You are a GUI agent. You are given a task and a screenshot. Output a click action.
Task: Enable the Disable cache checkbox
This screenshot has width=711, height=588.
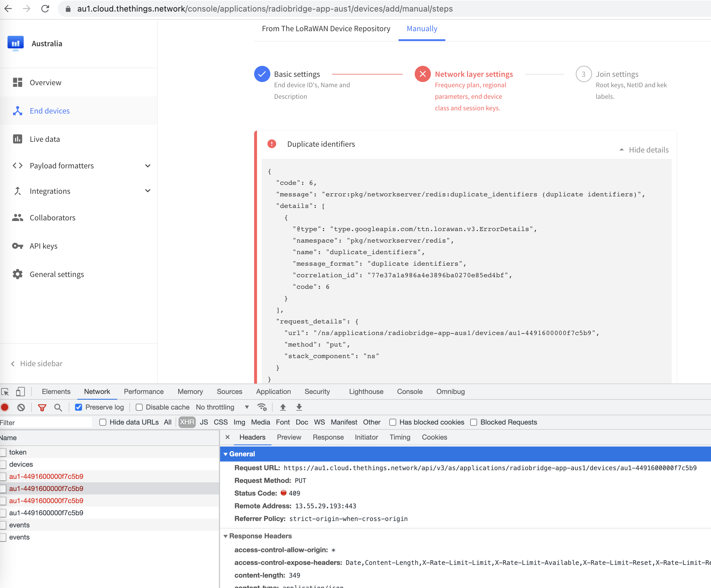pyautogui.click(x=138, y=407)
